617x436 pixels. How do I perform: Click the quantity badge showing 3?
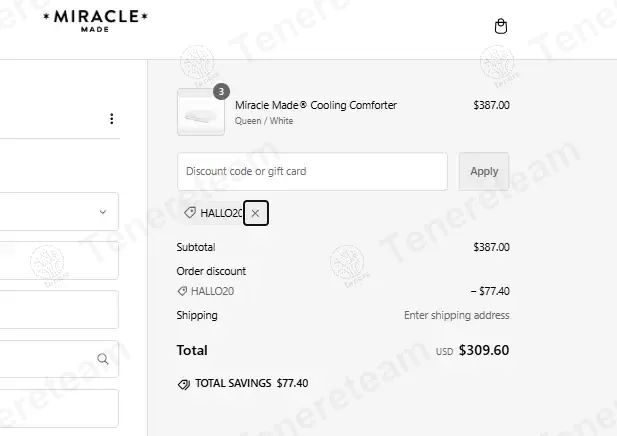coord(221,91)
